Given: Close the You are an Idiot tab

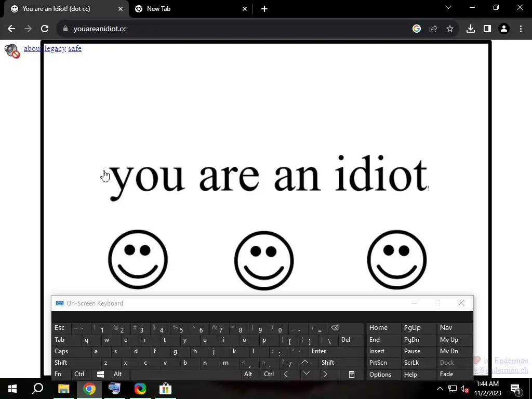Looking at the screenshot, I should (x=121, y=9).
